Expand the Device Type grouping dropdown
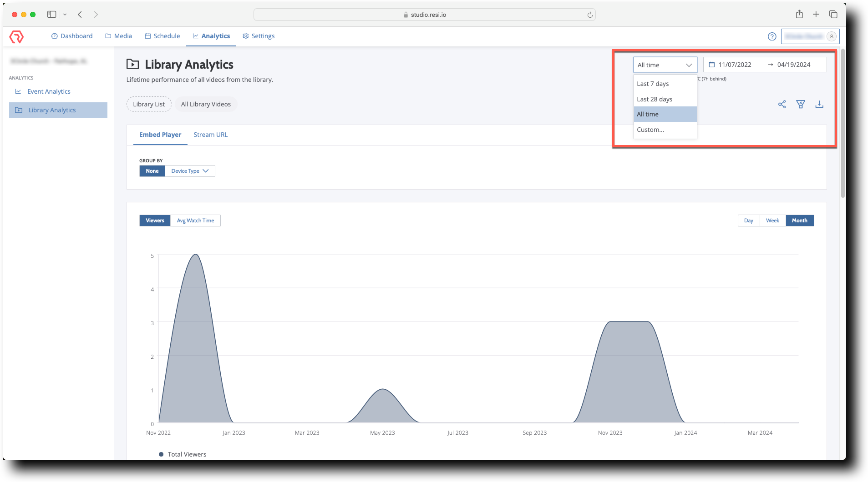The height and width of the screenshot is (482, 868). pos(189,171)
